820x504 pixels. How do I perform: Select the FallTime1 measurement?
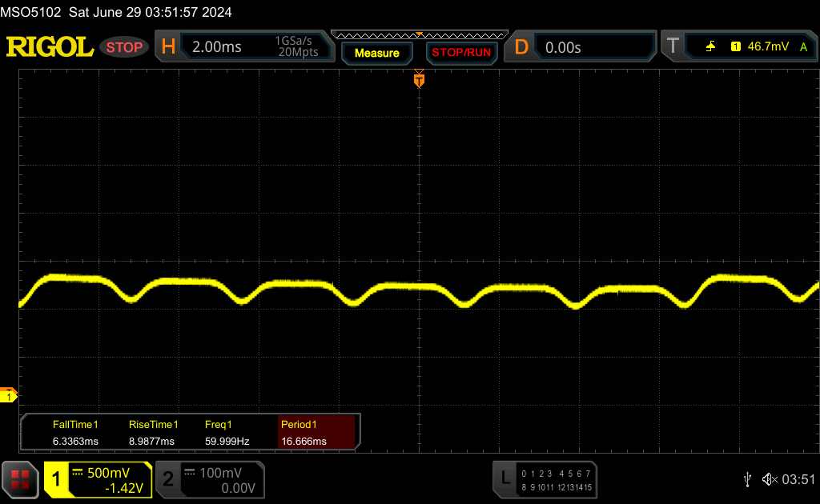[x=75, y=425]
